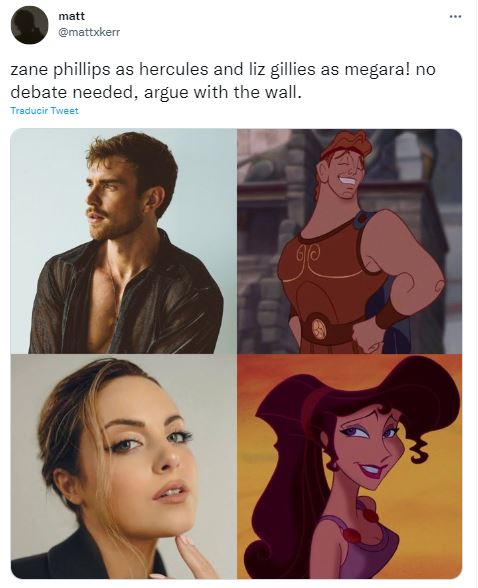Click the tweet text about zane phillips

click(x=223, y=81)
